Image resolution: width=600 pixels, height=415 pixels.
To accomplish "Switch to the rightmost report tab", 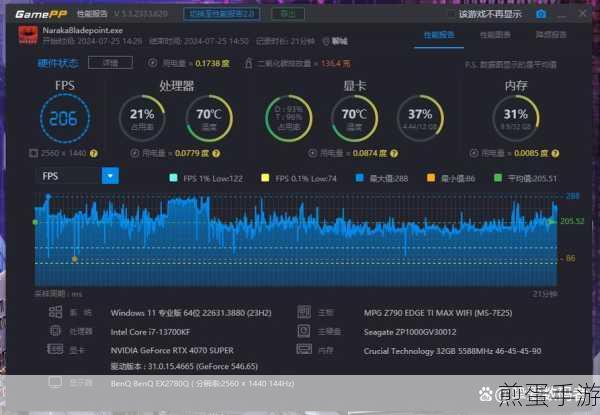I will click(x=551, y=35).
